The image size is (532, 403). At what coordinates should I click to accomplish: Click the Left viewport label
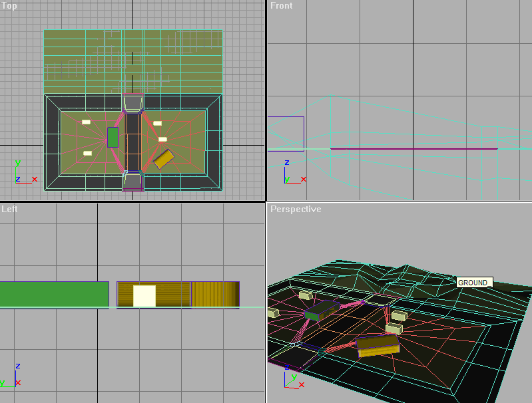click(10, 209)
